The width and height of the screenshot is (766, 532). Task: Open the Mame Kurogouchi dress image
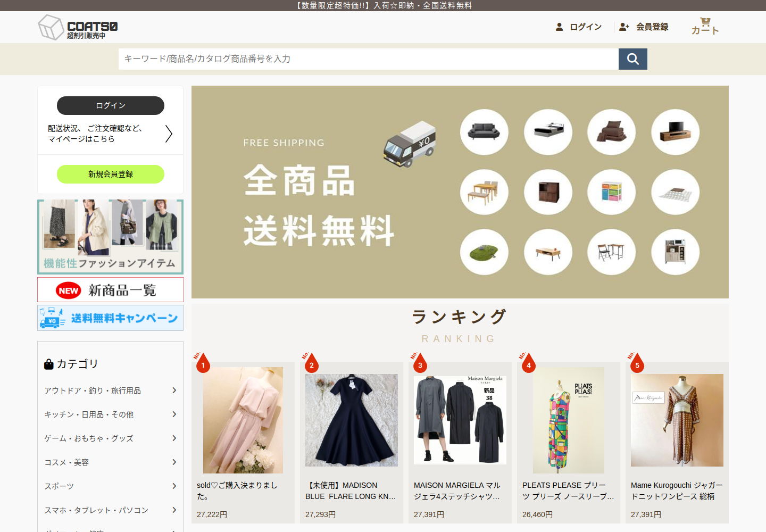677,420
